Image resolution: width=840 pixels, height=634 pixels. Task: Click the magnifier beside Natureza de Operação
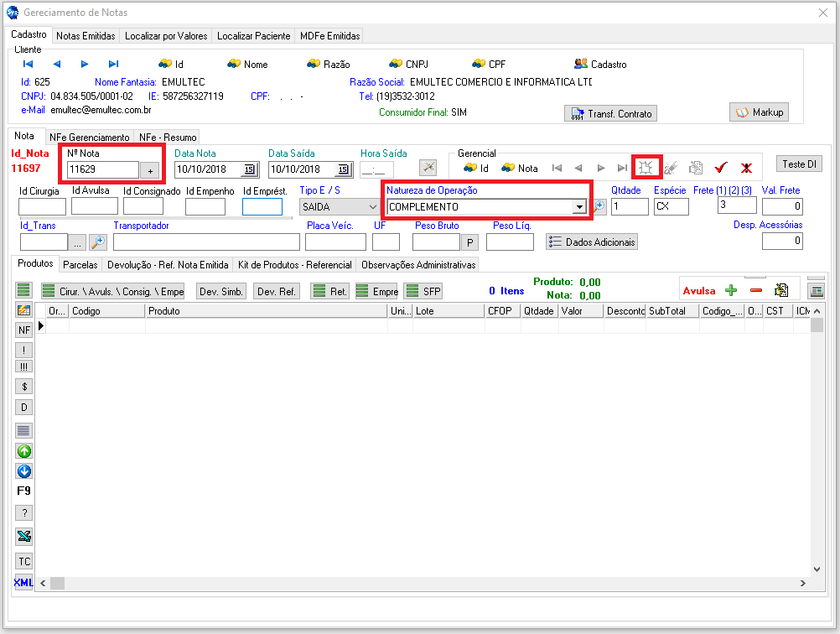click(x=599, y=206)
